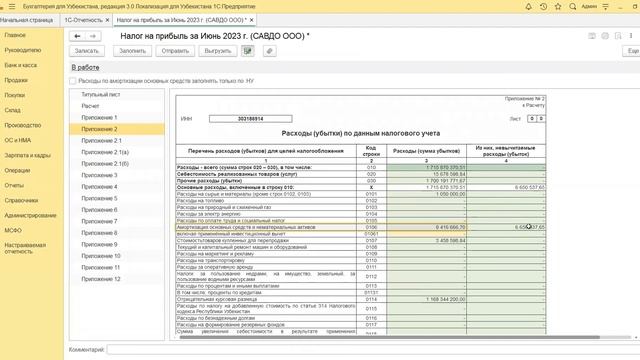Image resolution: width=640 pixels, height=360 pixels.
Task: Open notifications bell
Action: click(529, 7)
